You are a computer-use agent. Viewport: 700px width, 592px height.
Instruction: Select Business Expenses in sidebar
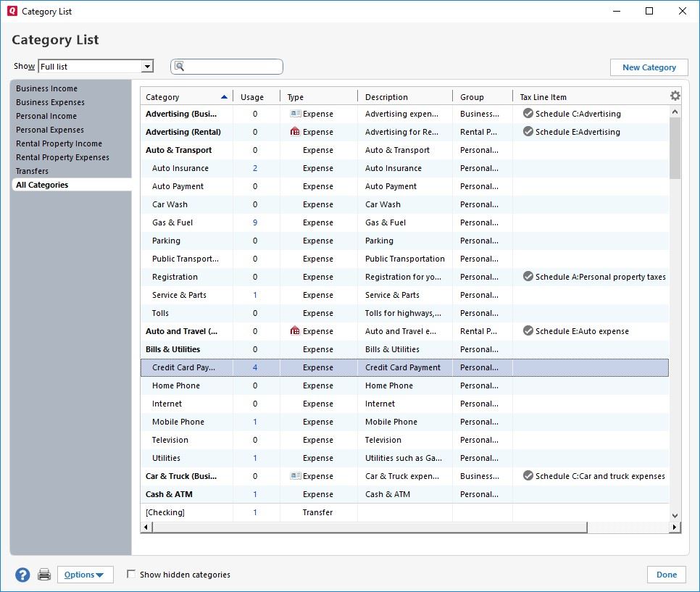click(50, 102)
